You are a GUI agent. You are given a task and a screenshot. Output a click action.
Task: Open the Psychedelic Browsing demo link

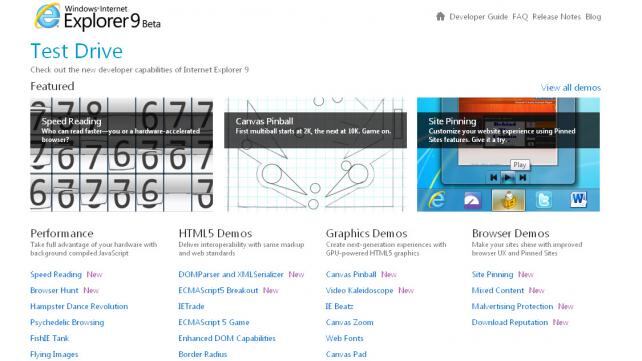click(x=67, y=323)
